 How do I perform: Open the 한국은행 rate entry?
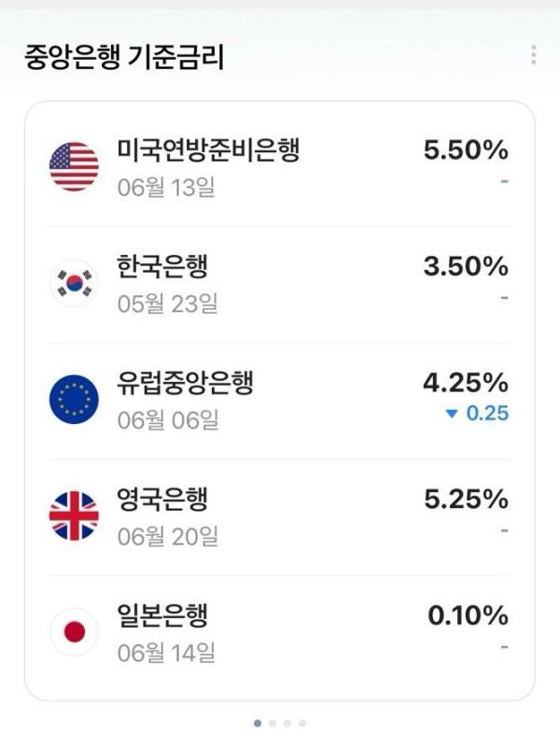pyautogui.click(x=279, y=284)
